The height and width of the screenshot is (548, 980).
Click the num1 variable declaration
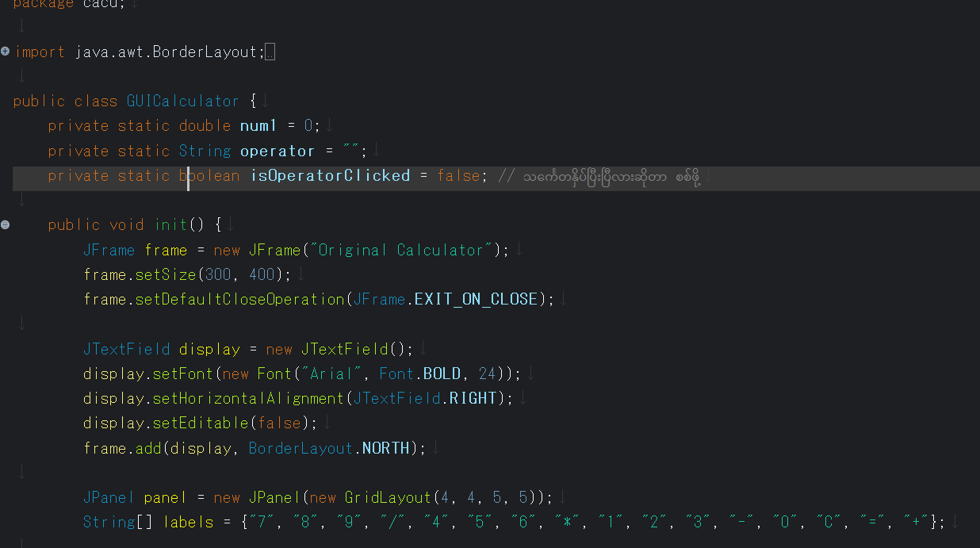click(258, 125)
